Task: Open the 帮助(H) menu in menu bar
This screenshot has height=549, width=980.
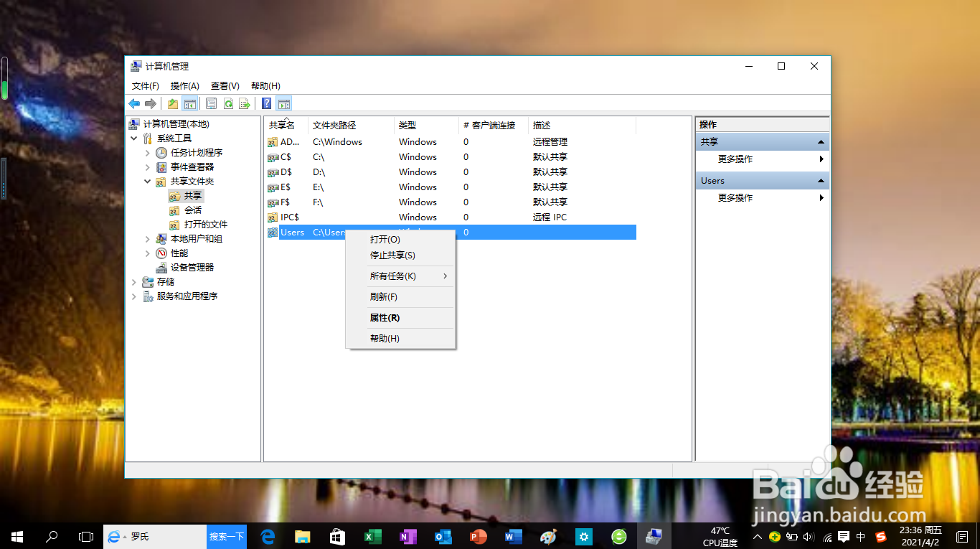Action: click(x=265, y=85)
